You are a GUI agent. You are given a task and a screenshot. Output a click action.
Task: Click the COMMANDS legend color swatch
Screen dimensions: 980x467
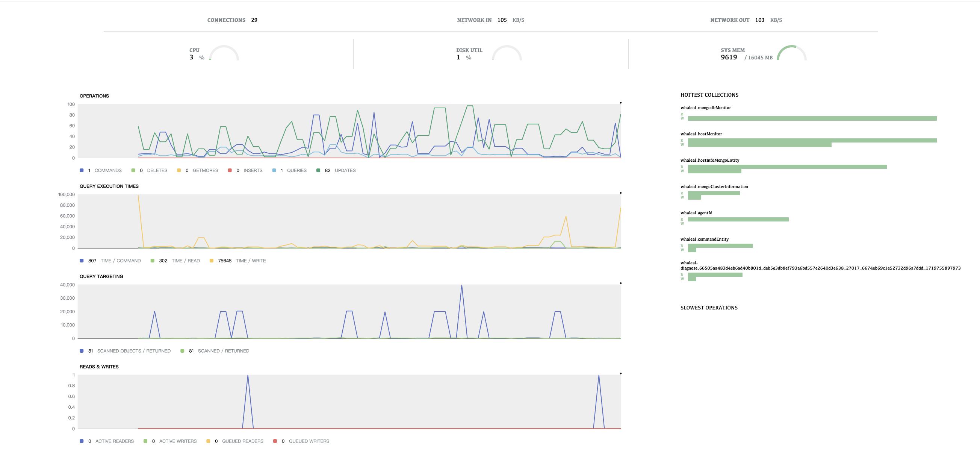click(82, 170)
